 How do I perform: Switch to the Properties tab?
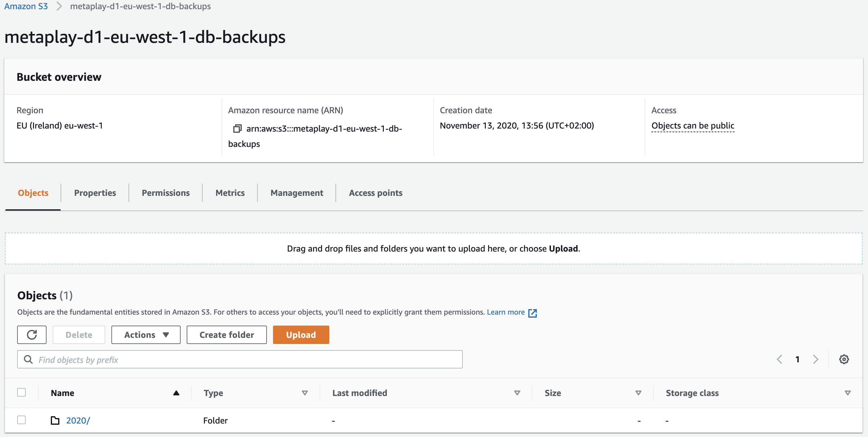coord(95,193)
